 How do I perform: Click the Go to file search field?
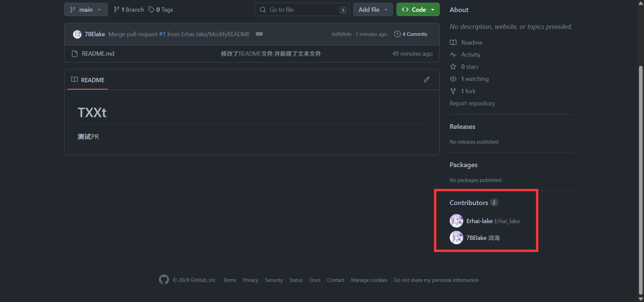click(302, 10)
